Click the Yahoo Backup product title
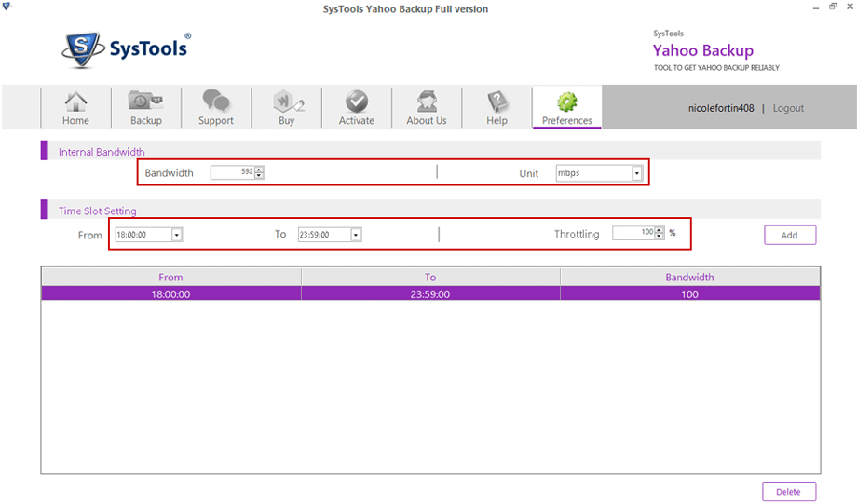The height and width of the screenshot is (504, 857). click(x=703, y=50)
